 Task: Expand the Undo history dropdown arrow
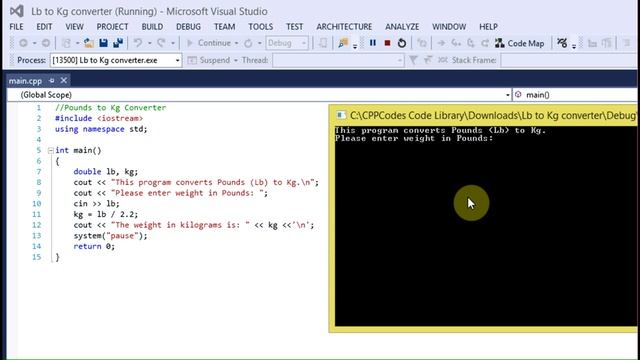point(149,43)
